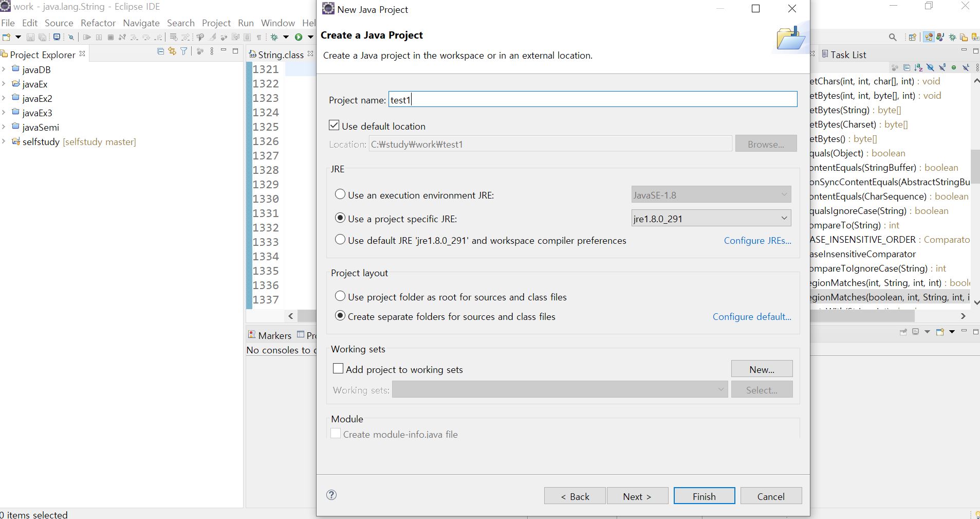Click Hide Fields icon in Outline toolbar
Viewport: 980px width, 519px height.
point(930,67)
